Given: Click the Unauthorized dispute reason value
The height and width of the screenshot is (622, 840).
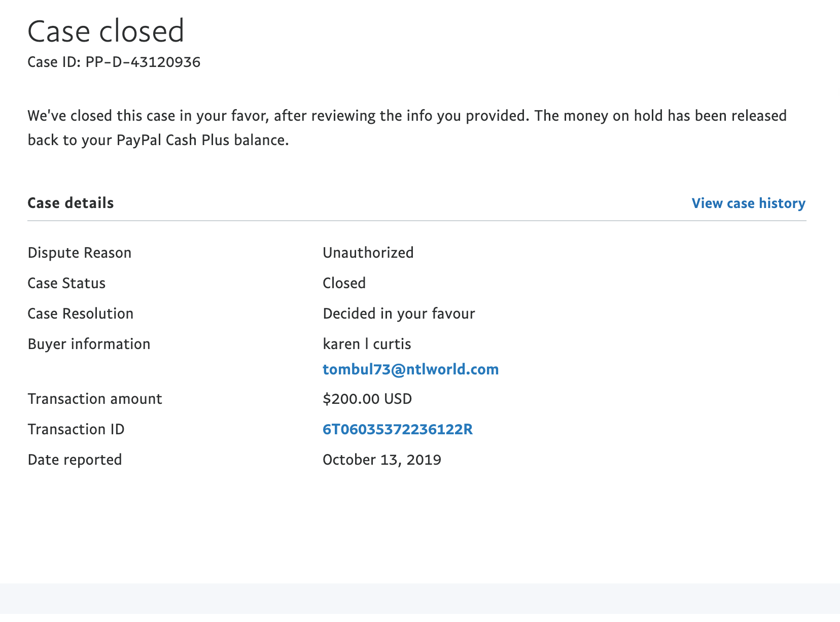Looking at the screenshot, I should click(x=368, y=253).
